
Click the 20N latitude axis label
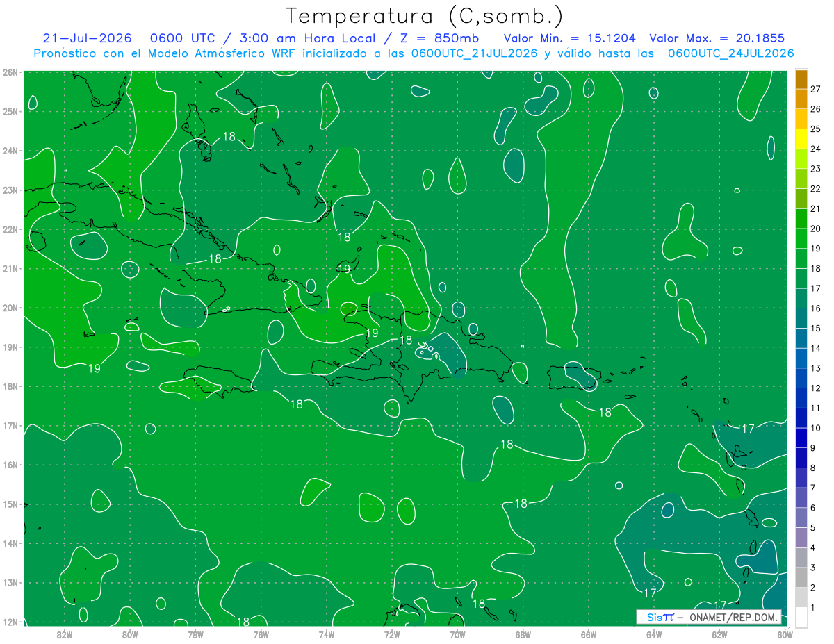pyautogui.click(x=10, y=308)
